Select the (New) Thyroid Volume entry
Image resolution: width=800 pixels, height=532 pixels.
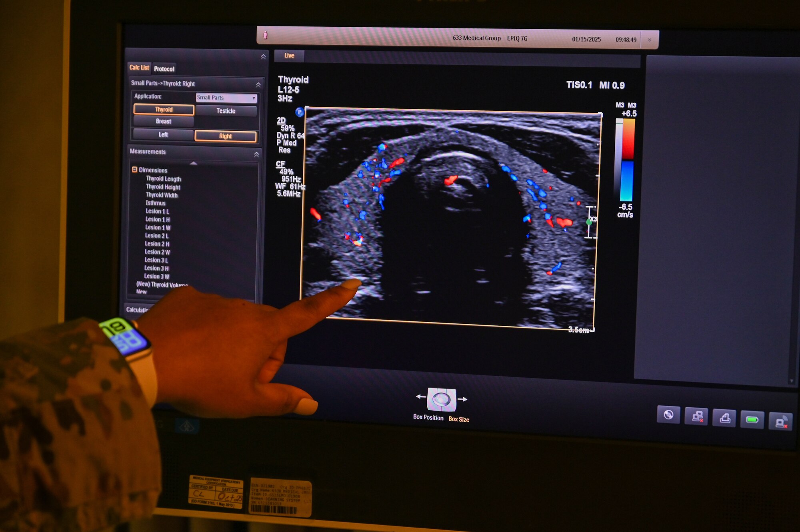coord(162,284)
